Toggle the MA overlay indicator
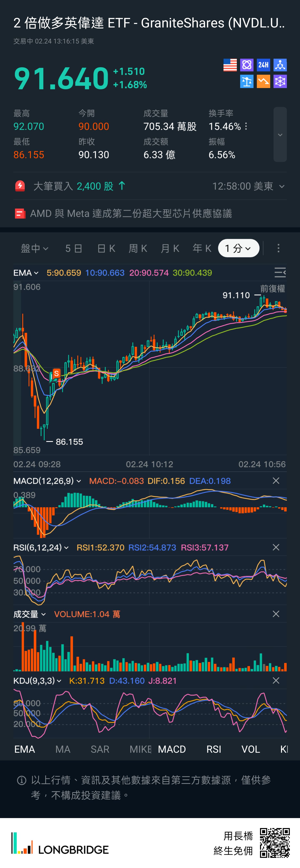This screenshot has height=868, width=300. pos(63,749)
